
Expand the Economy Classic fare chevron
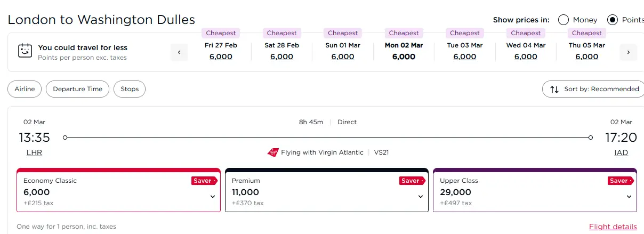click(213, 196)
